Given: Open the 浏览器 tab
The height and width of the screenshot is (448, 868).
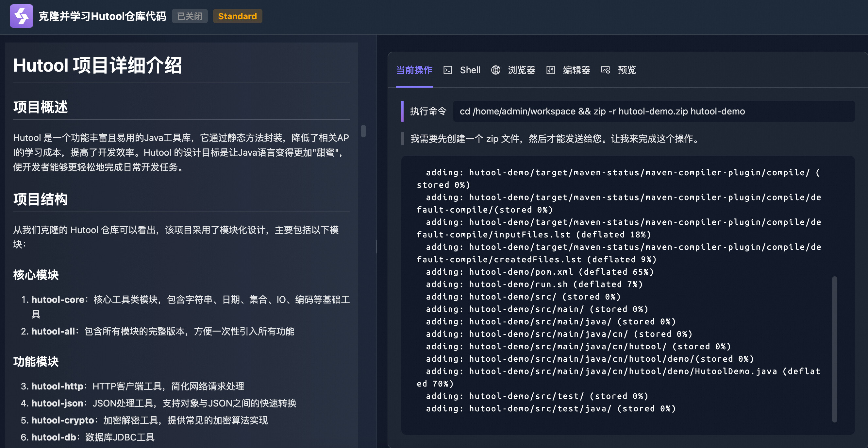Looking at the screenshot, I should click(522, 70).
